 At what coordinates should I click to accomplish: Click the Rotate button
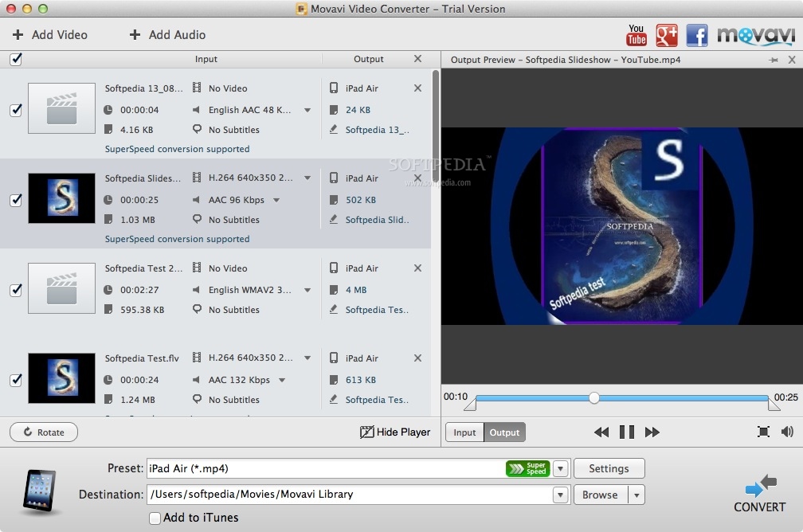[x=44, y=432]
